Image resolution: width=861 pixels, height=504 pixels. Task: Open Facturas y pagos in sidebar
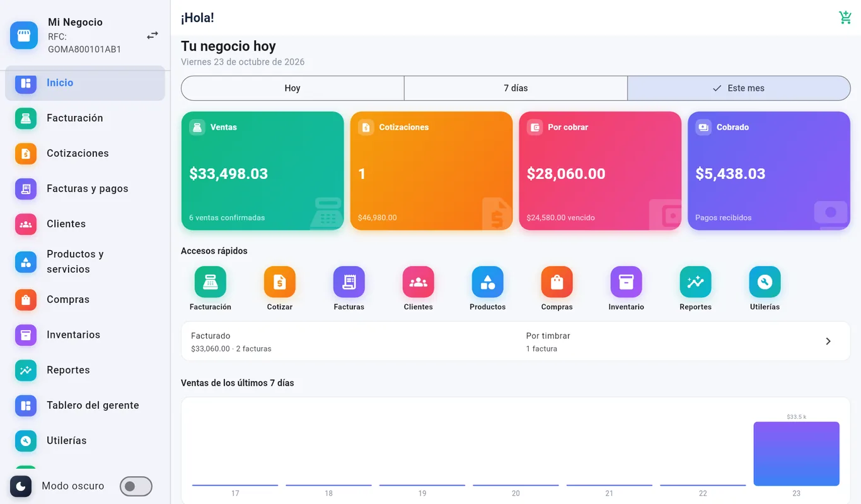85,189
